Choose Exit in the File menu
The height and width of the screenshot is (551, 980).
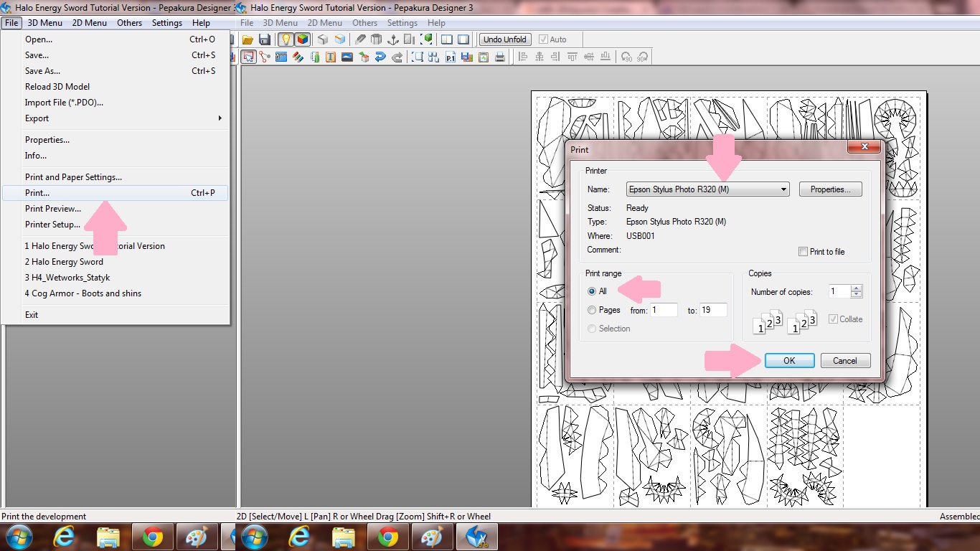click(x=115, y=315)
